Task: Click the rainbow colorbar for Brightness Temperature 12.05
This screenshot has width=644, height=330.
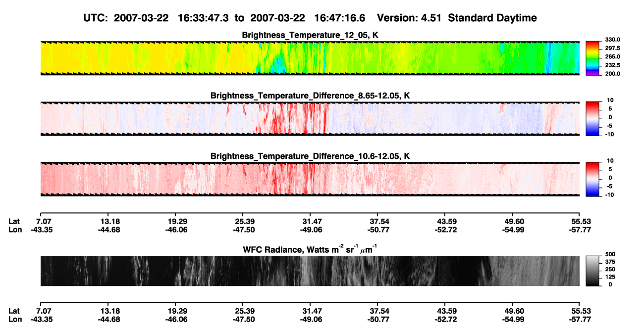Action: 593,58
